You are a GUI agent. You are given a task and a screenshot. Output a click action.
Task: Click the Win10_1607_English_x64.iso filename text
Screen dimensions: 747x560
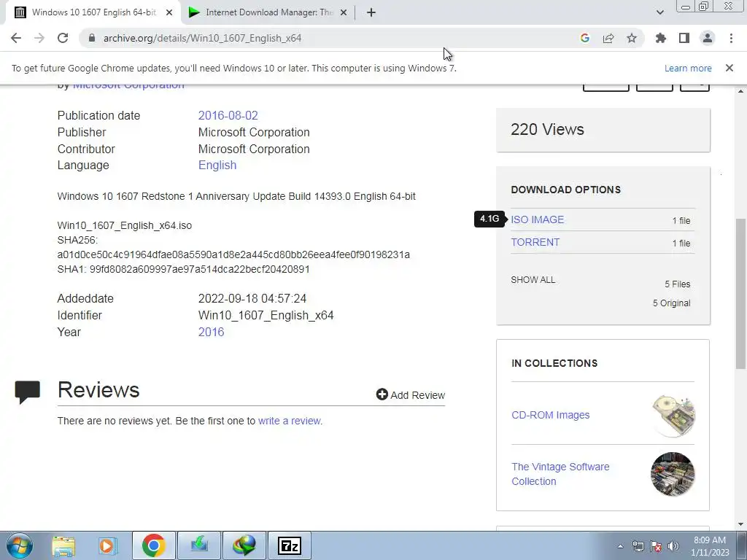click(x=124, y=226)
